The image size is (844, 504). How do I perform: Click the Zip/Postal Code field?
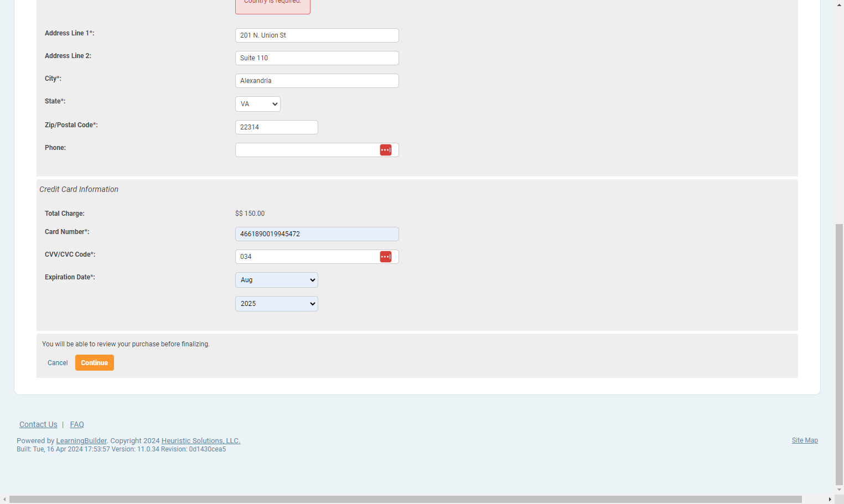pos(277,127)
